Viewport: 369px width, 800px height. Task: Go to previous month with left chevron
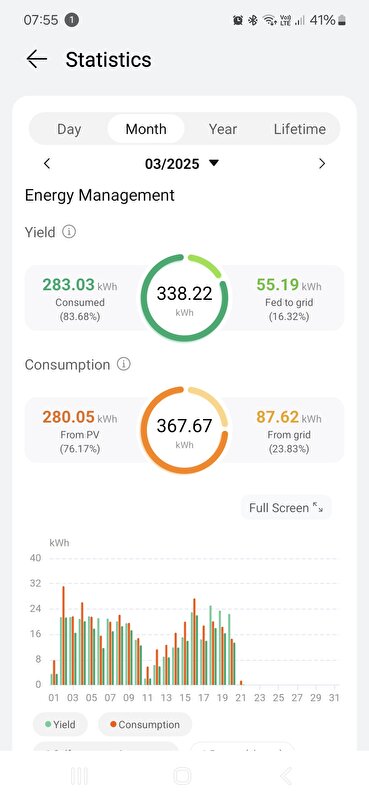tap(47, 164)
